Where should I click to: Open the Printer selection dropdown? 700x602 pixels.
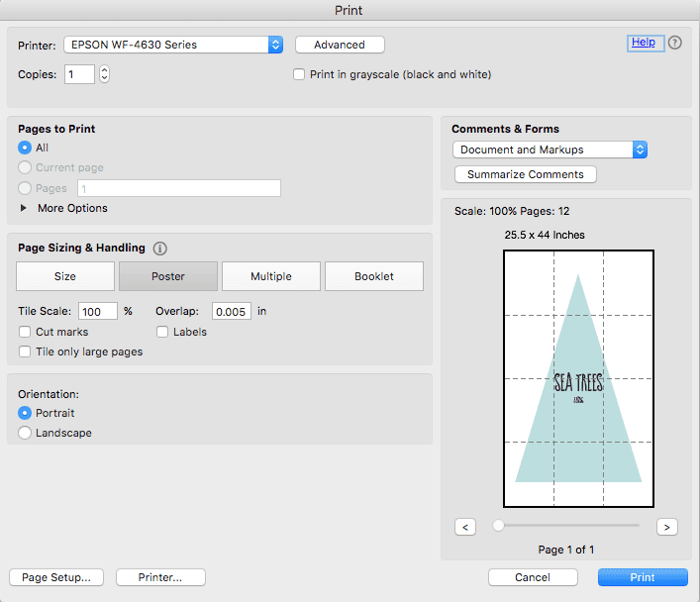click(x=173, y=45)
